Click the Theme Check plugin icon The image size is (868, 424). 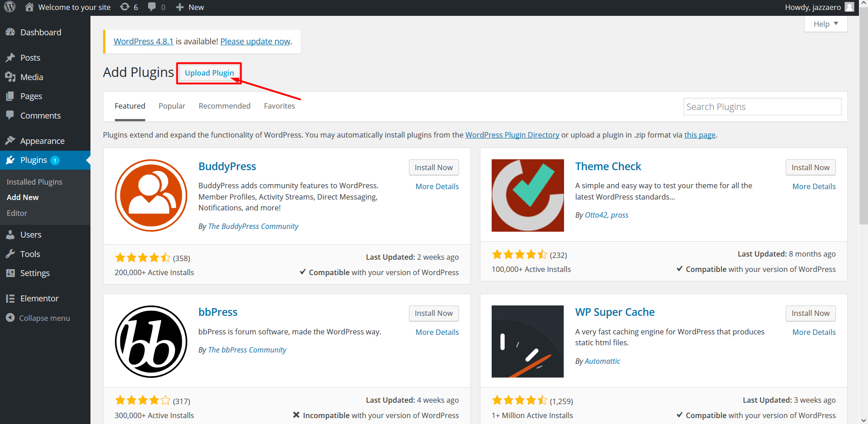tap(527, 195)
